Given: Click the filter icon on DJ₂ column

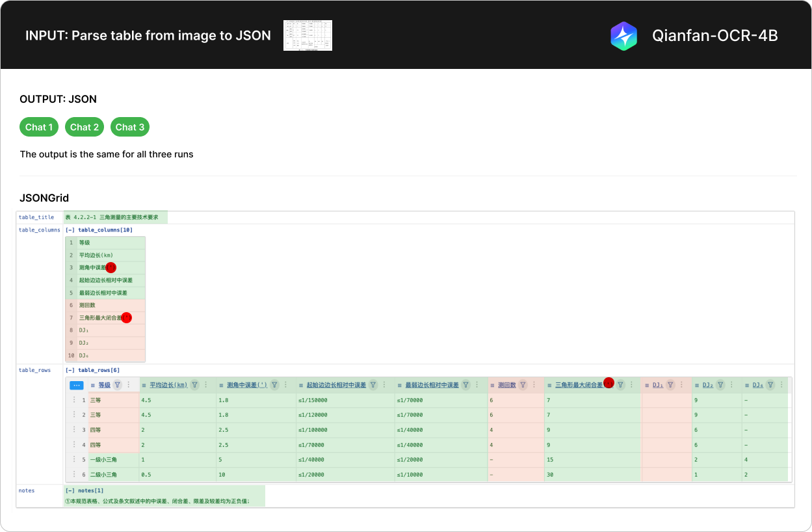Looking at the screenshot, I should tap(720, 385).
